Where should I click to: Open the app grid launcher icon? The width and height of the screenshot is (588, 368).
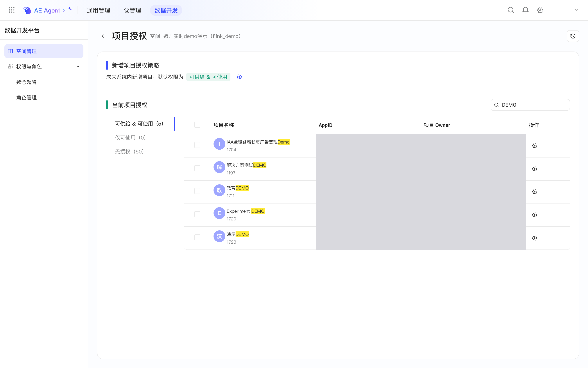(12, 10)
